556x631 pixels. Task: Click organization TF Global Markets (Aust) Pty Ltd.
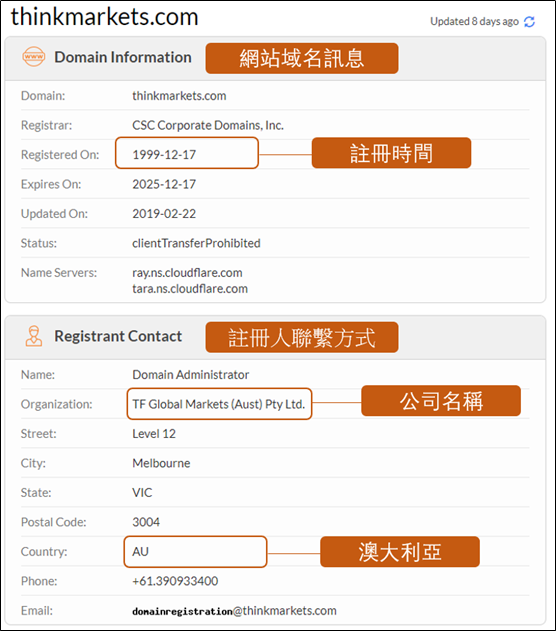point(218,404)
